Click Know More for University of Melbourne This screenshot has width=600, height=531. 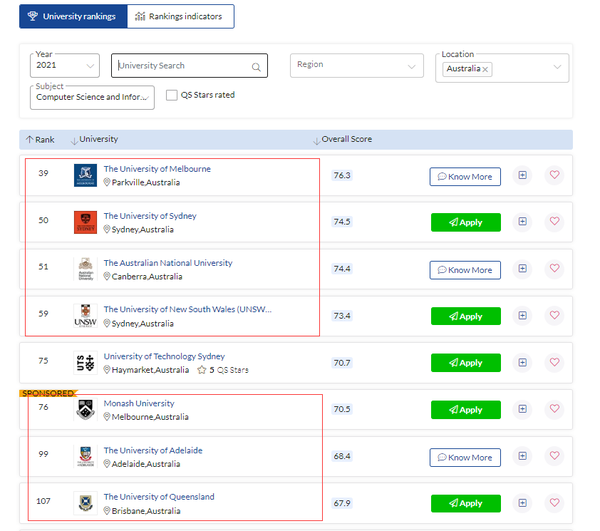[x=465, y=177]
